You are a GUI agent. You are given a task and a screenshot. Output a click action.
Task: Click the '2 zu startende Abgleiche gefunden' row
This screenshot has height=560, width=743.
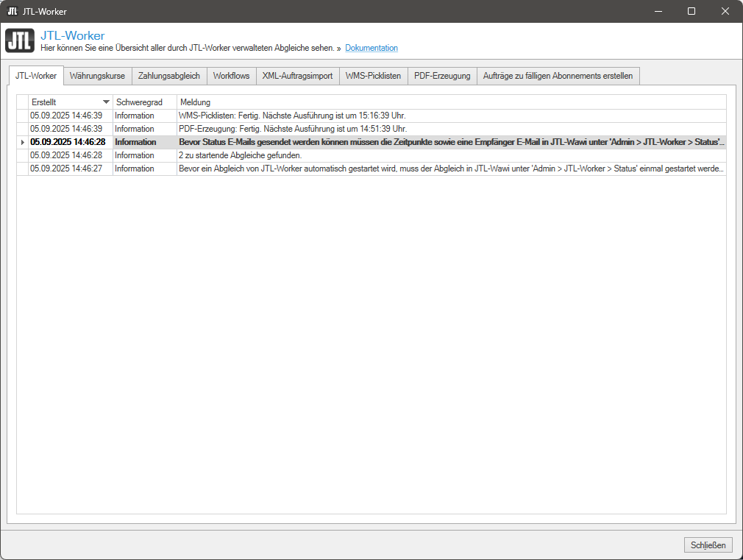(x=240, y=155)
